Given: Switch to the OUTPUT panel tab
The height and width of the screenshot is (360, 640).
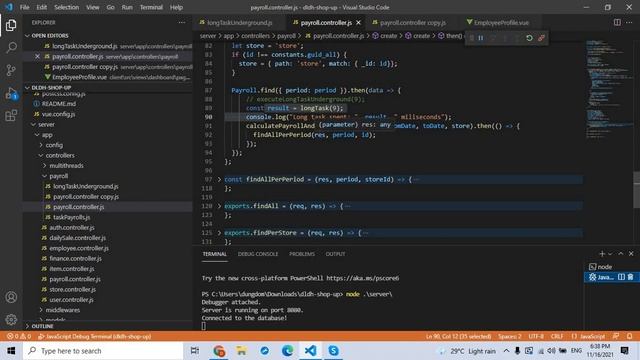Looking at the screenshot, I should pos(336,254).
